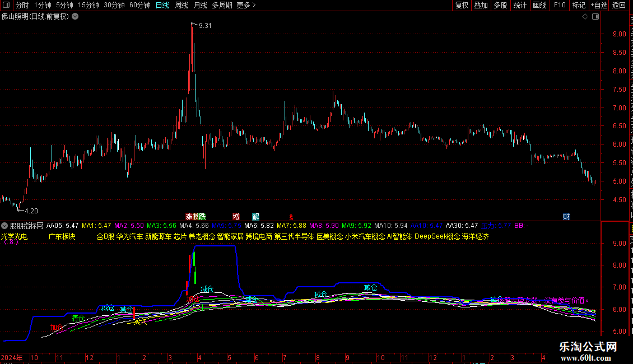The width and height of the screenshot is (633, 364).
Task: Open 多周期 multi-period view
Action: [222, 5]
